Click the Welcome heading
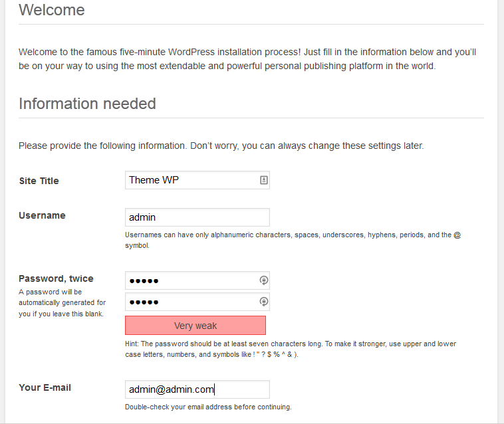The height and width of the screenshot is (424, 504). 52,10
